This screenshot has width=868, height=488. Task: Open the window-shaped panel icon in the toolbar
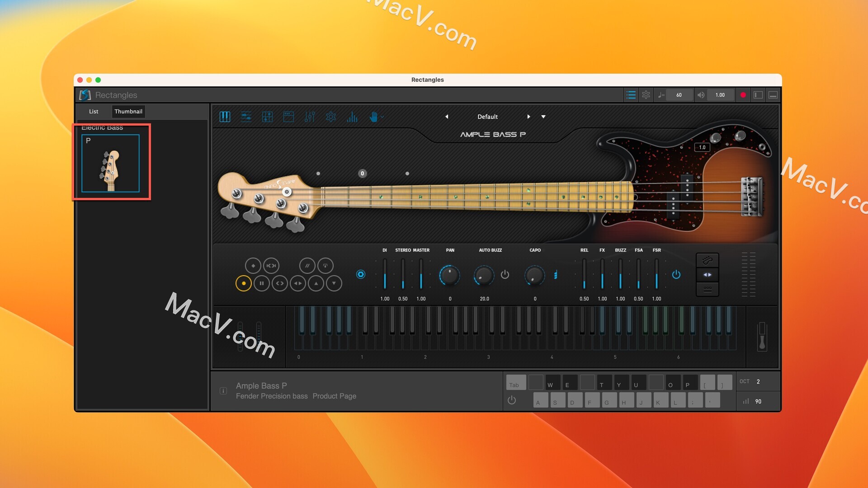pos(288,117)
